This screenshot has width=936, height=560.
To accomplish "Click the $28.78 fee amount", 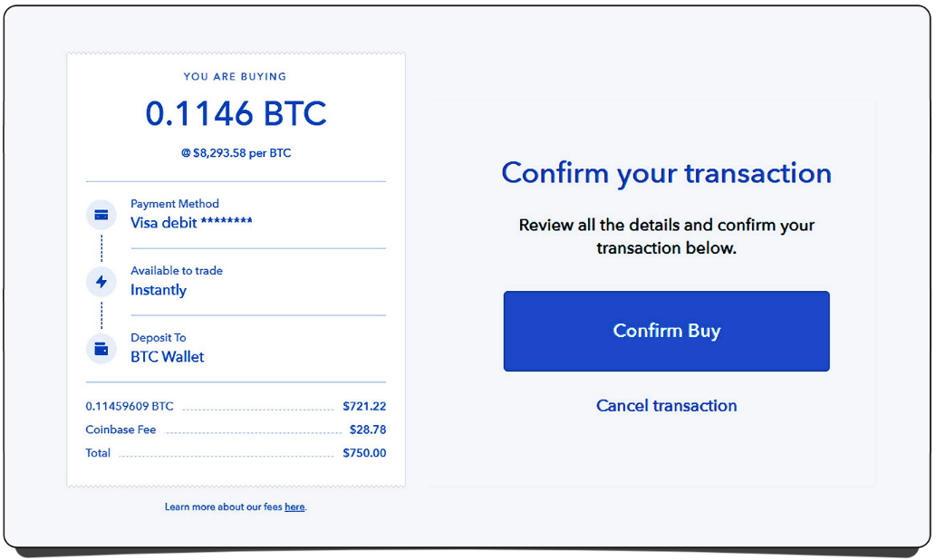I will point(368,430).
